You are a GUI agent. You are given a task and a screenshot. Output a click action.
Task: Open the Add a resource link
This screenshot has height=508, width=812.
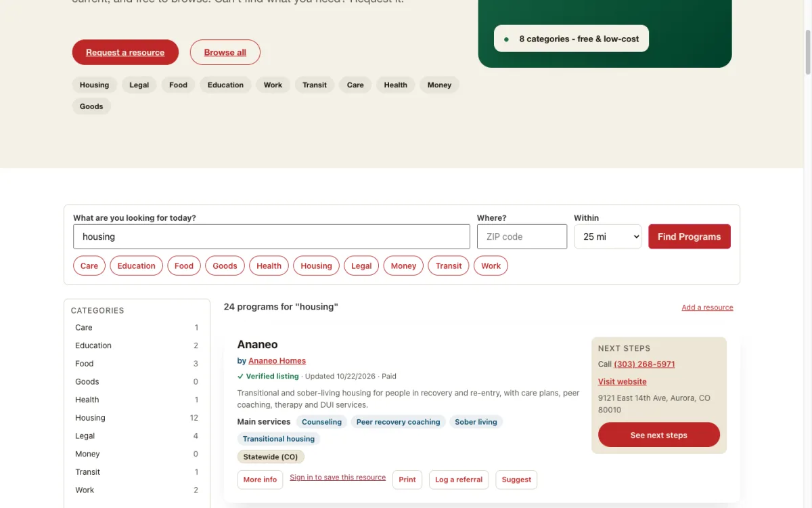click(707, 308)
